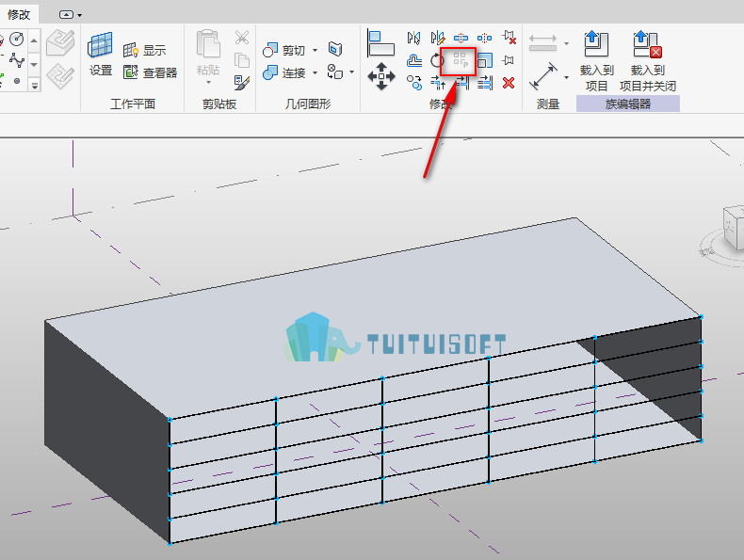Select the Circle draw tool

[17, 39]
